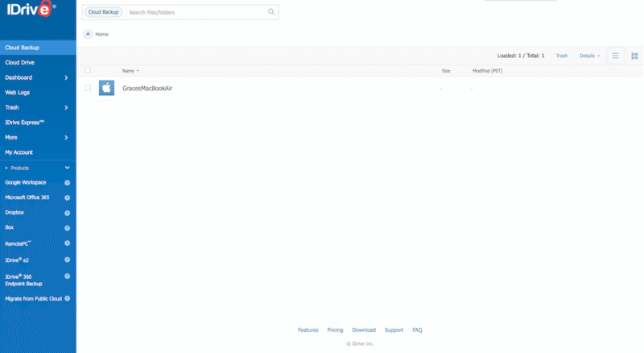The image size is (644, 353).
Task: Collapse the Products section chevron
Action: pyautogui.click(x=68, y=168)
